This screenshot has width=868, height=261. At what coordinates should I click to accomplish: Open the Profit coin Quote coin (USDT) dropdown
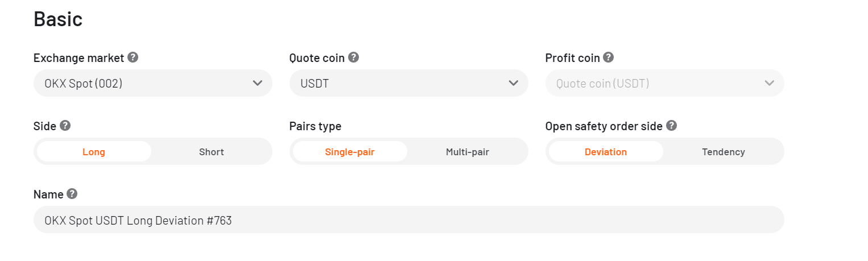tap(665, 83)
